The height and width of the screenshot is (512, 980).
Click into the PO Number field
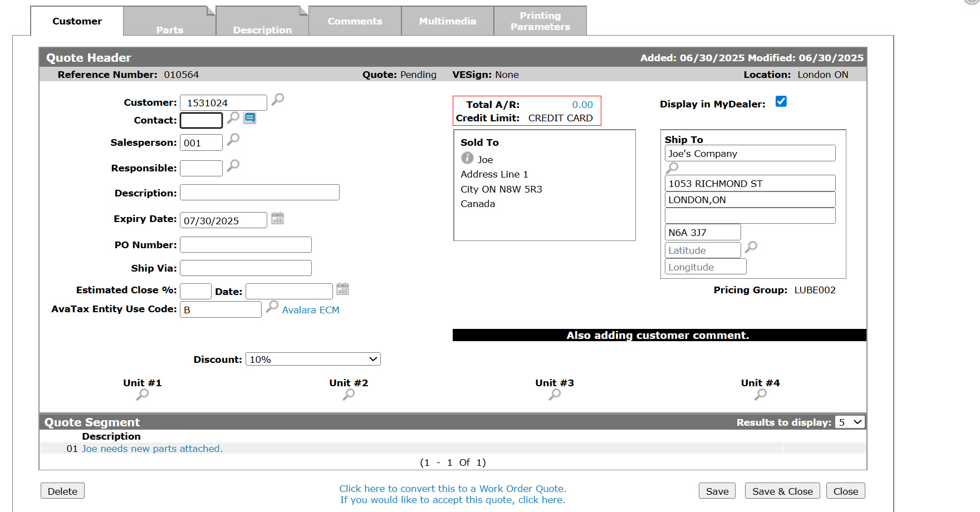(x=246, y=245)
